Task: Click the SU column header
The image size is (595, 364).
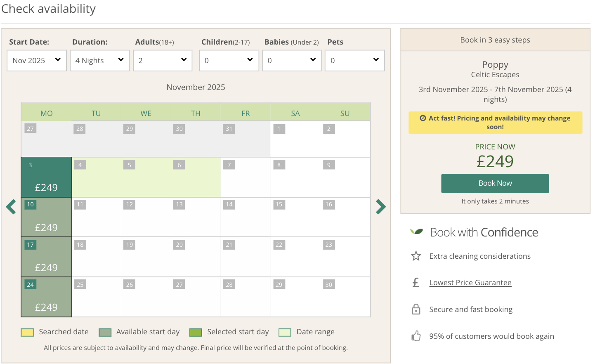Action: coord(345,113)
